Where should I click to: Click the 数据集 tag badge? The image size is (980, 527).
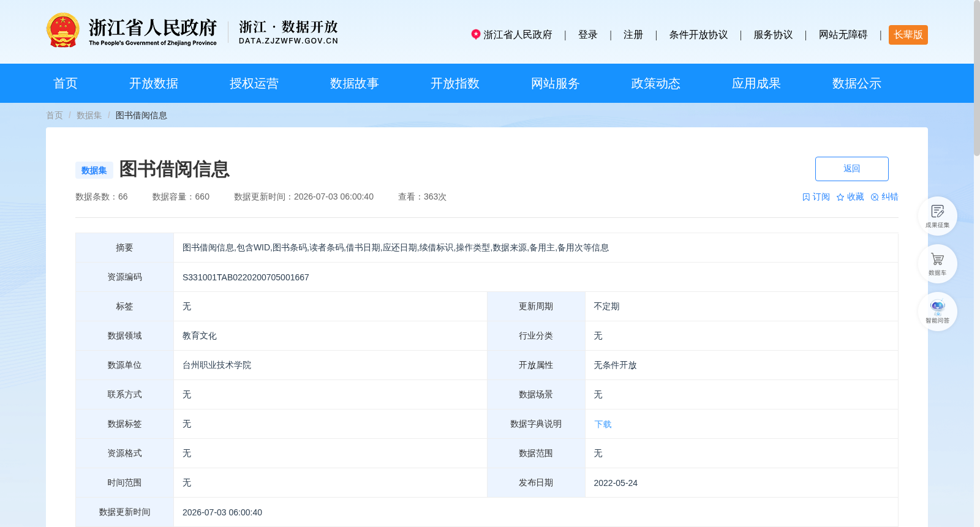pos(94,170)
